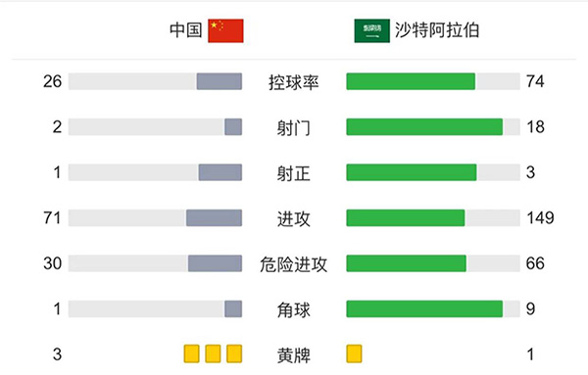Click Saudi Arabia's green shots bar
Screen dimensions: 588x375
424,126
